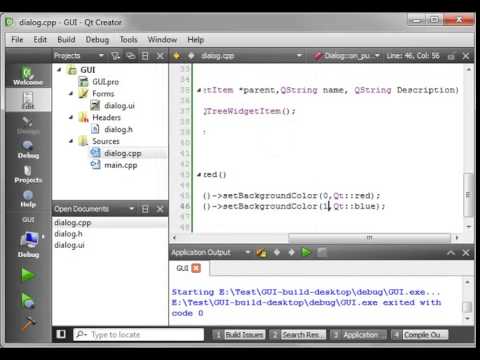The width and height of the screenshot is (480, 360).
Task: Open the Design mode
Action: [x=28, y=125]
